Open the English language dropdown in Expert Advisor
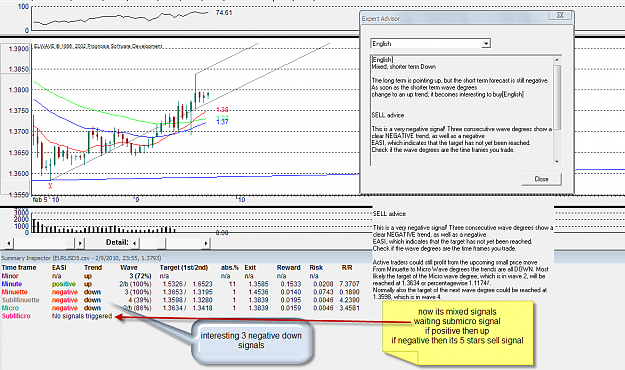This screenshot has width=625, height=370. click(485, 43)
